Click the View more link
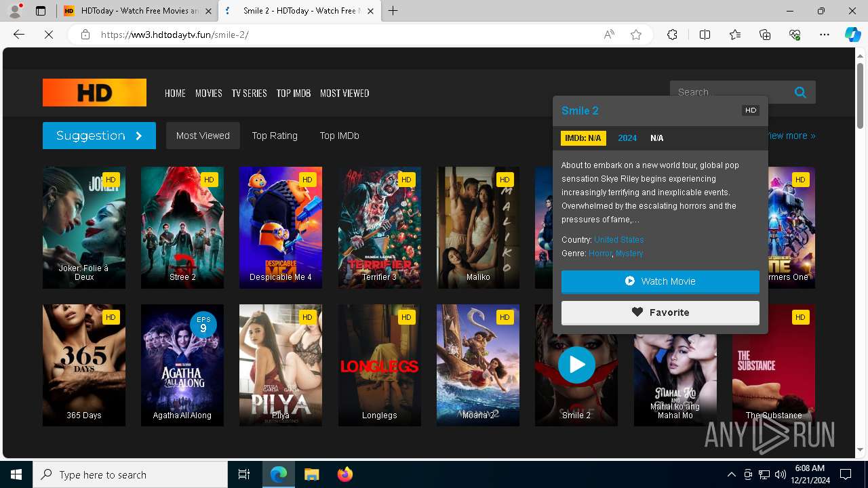The height and width of the screenshot is (488, 868). (x=791, y=136)
